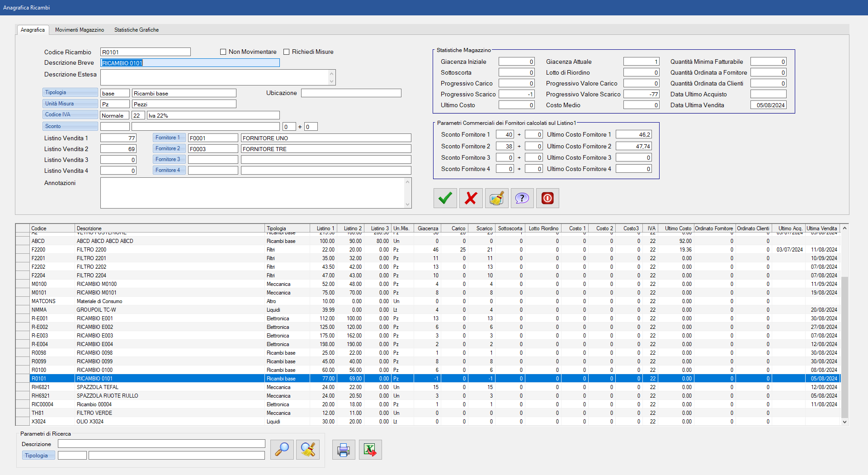Image resolution: width=868 pixels, height=475 pixels.
Task: Open the Codice IVA lookup
Action: coord(70,114)
